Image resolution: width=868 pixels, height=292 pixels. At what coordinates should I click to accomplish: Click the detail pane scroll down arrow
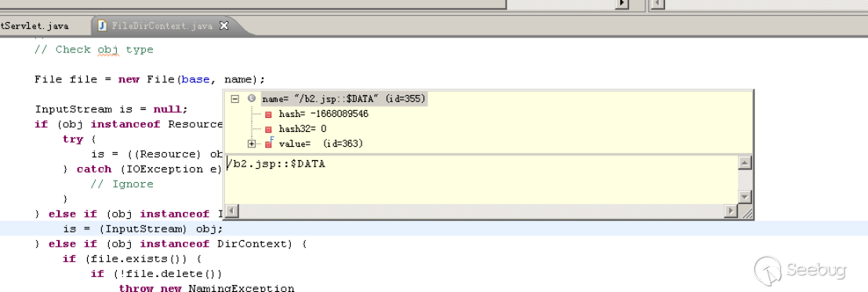[x=745, y=197]
